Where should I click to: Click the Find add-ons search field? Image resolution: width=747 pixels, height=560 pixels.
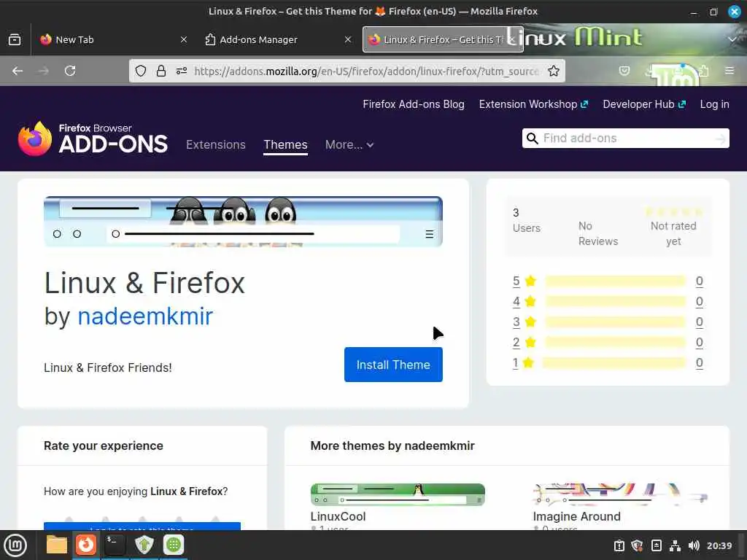coord(625,138)
